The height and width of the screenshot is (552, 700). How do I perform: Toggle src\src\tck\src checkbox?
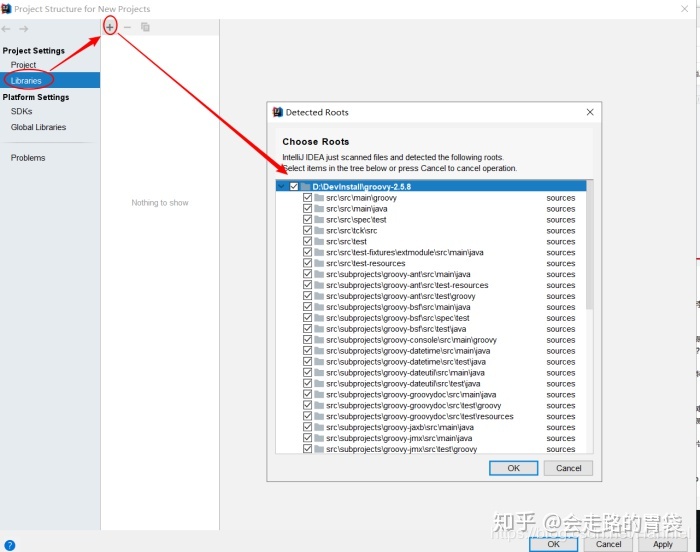[307, 230]
